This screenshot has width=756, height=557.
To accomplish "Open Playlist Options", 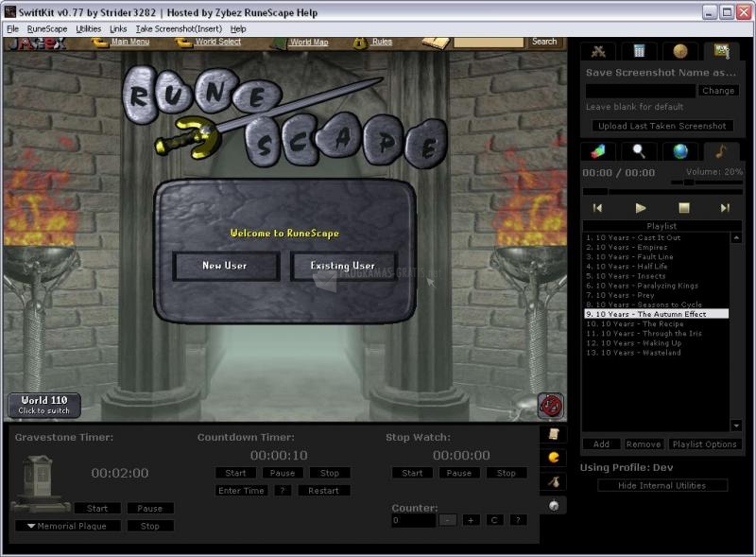I will 705,444.
